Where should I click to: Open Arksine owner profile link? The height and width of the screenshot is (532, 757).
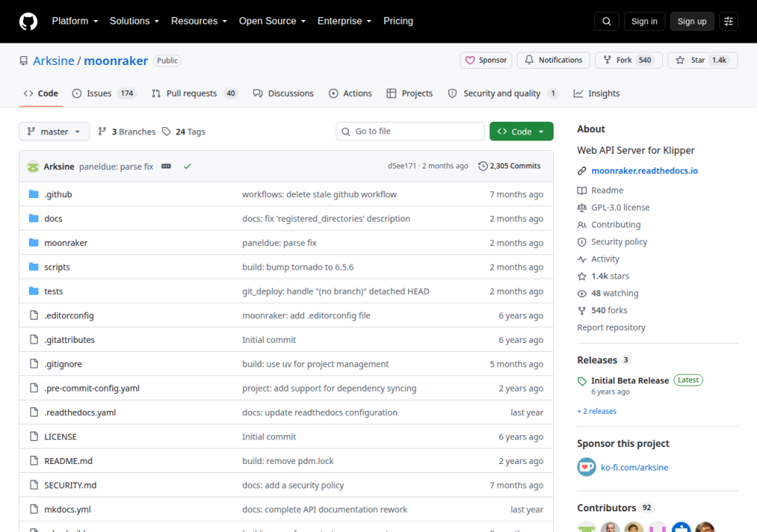coord(53,61)
